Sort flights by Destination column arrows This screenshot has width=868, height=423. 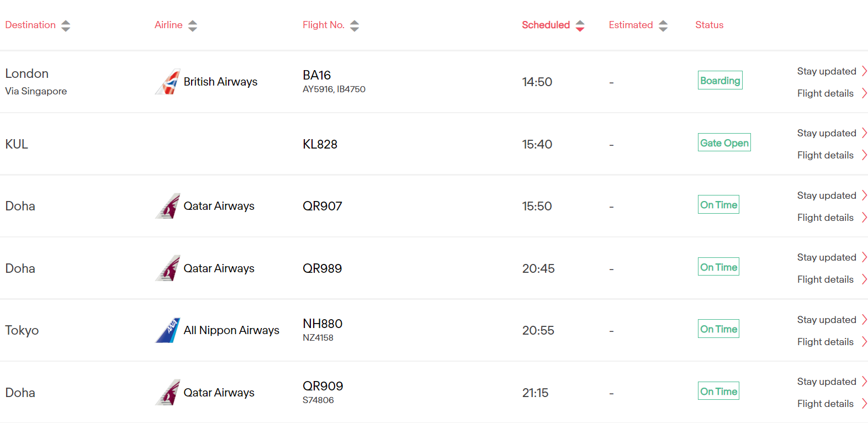[66, 25]
